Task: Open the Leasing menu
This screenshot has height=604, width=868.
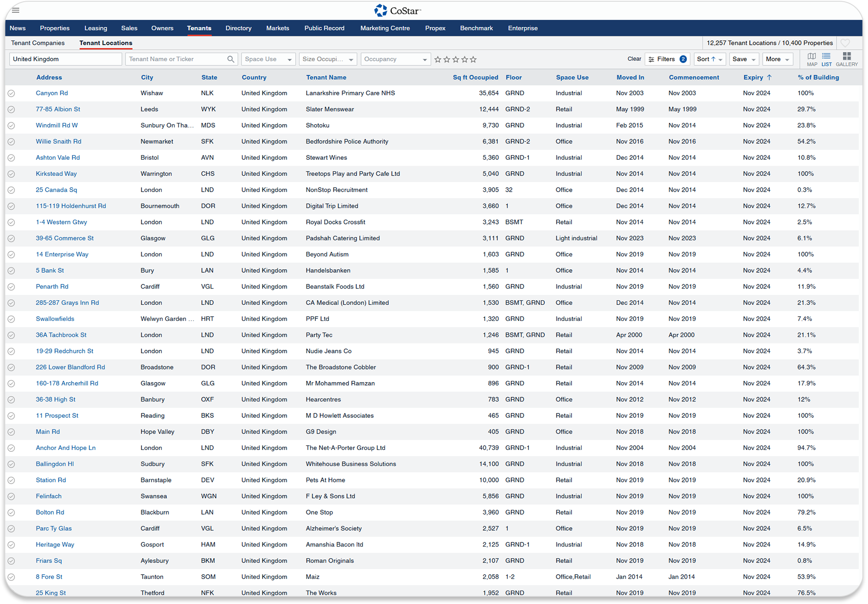Action: [x=96, y=28]
